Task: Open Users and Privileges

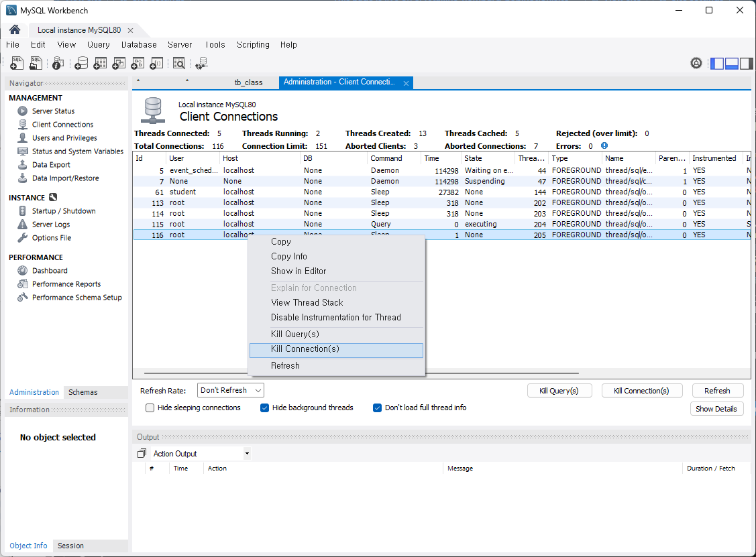Action: 64,138
